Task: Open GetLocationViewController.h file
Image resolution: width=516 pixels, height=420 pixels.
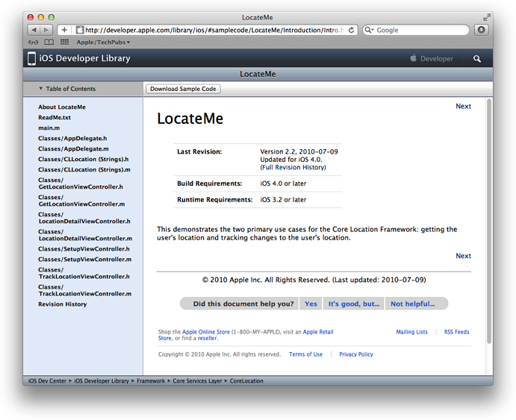Action: click(81, 184)
